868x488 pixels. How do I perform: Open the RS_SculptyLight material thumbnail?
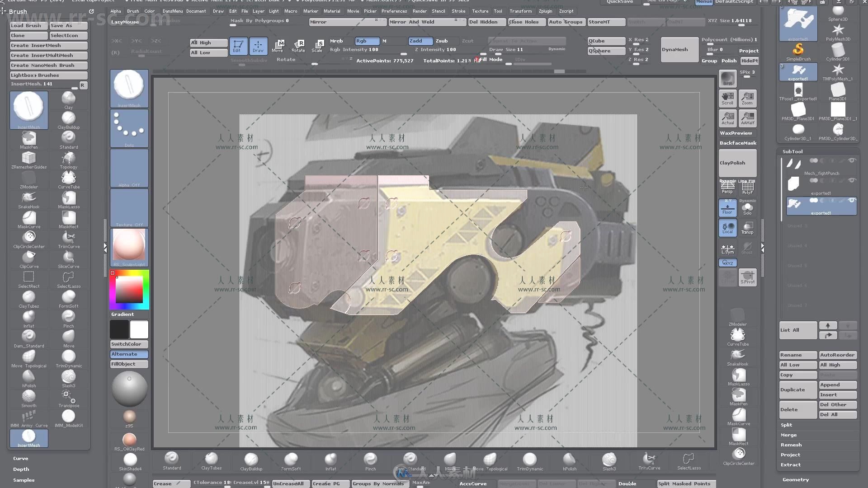(129, 247)
